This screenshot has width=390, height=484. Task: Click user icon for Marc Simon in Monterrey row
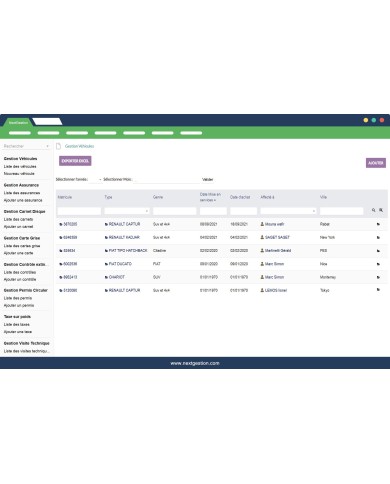pos(262,277)
